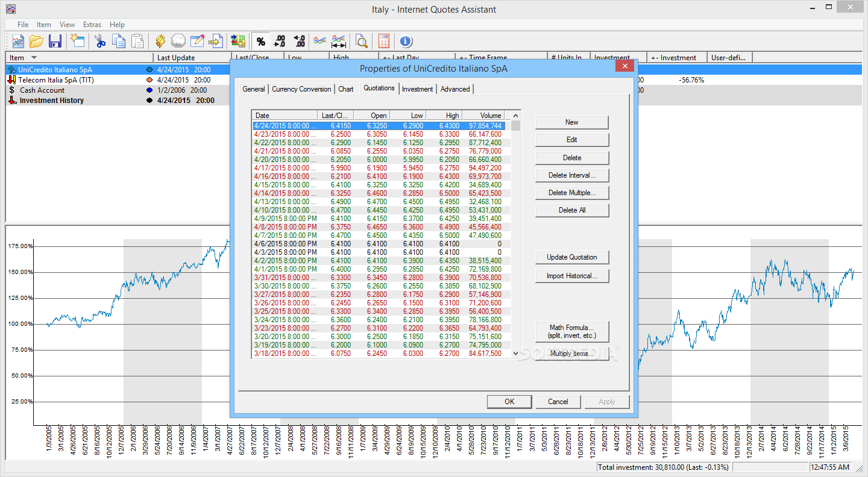Click the Update Quotation button
The width and height of the screenshot is (868, 477).
pos(572,257)
